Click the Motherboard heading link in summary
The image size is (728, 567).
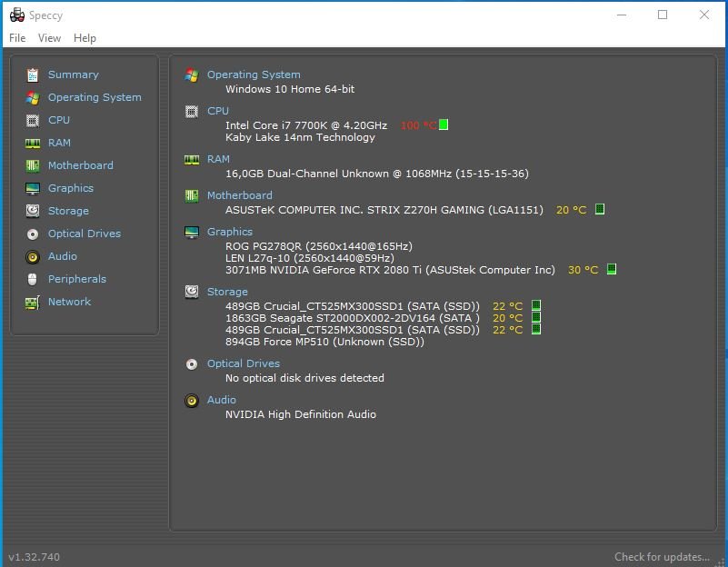pos(240,195)
